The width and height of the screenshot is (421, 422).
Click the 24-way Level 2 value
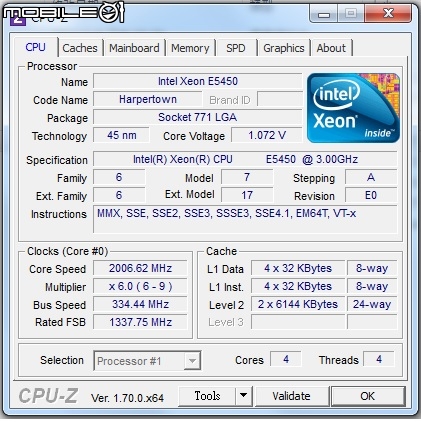coord(372,304)
